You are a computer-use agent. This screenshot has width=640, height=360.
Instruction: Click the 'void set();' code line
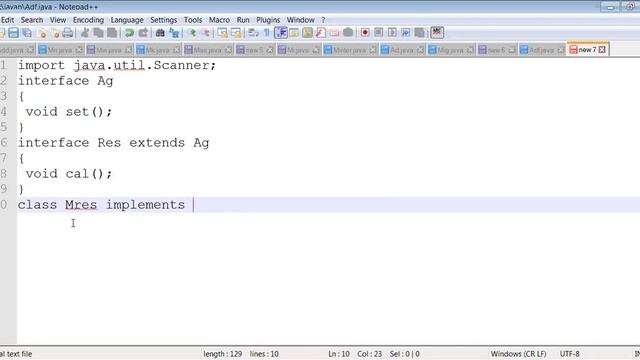click(x=69, y=112)
